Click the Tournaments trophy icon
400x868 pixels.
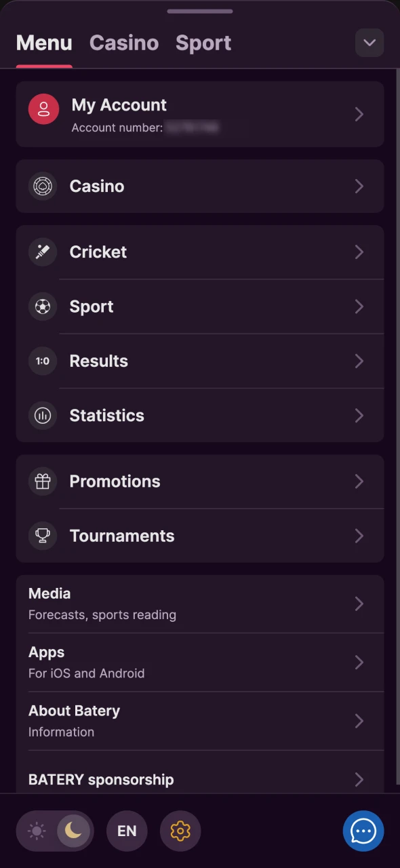coord(42,536)
